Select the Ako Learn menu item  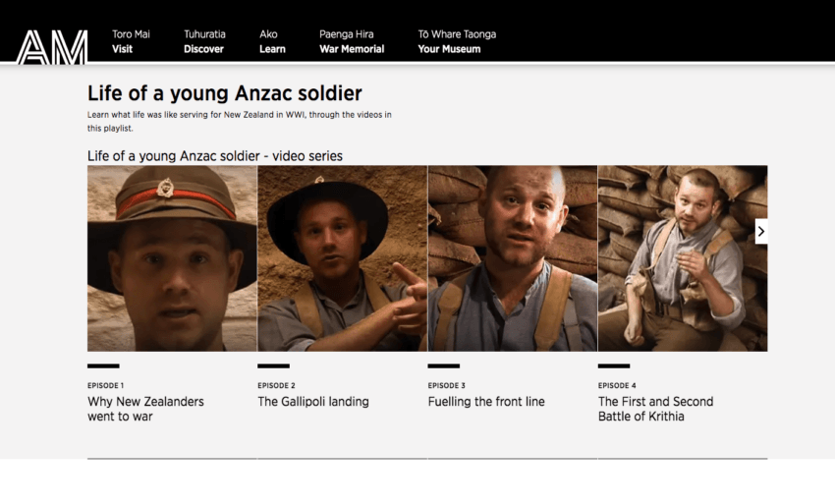click(272, 41)
